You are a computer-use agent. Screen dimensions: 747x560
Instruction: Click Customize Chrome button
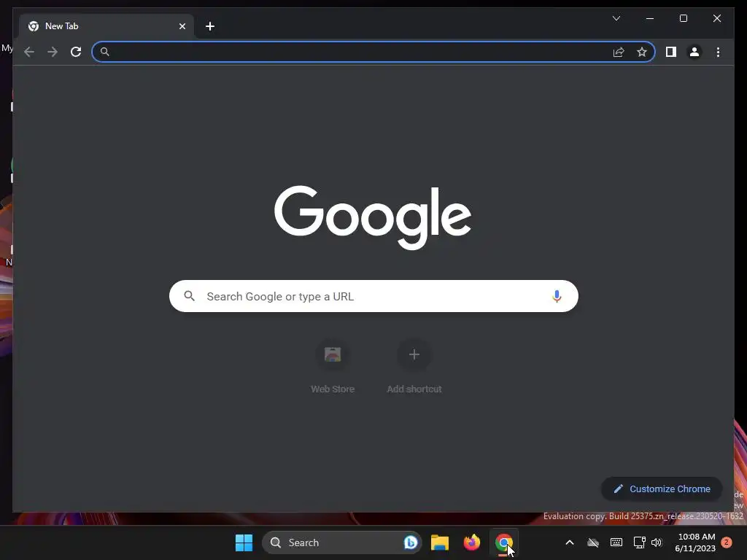pos(662,489)
